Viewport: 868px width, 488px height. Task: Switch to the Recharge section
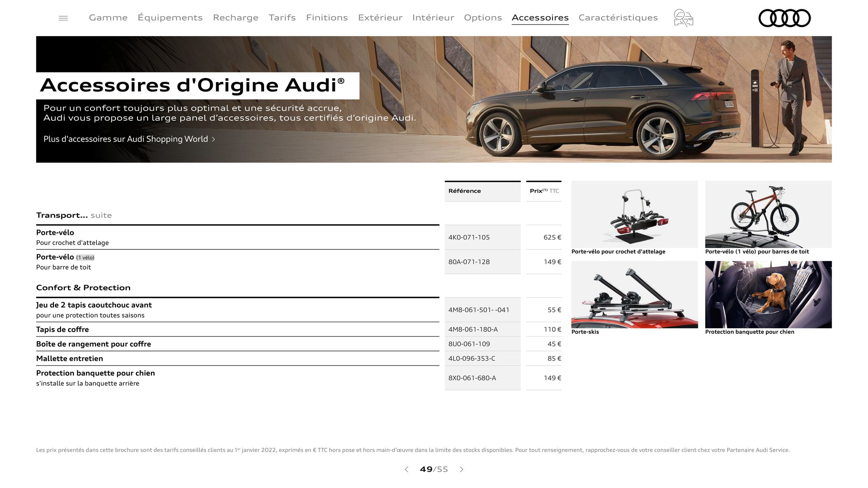coord(236,17)
